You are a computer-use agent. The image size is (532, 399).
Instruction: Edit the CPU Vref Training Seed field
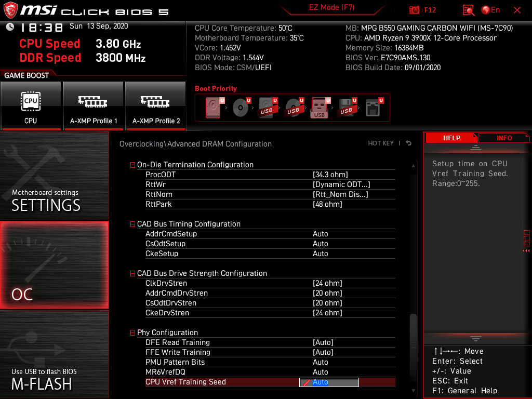[329, 382]
